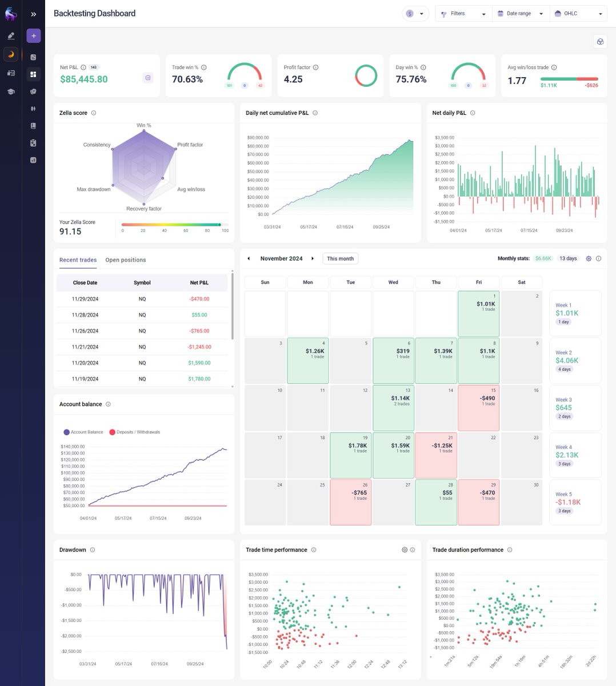Click the Net P&L info icon
This screenshot has height=686, width=616.
click(83, 67)
